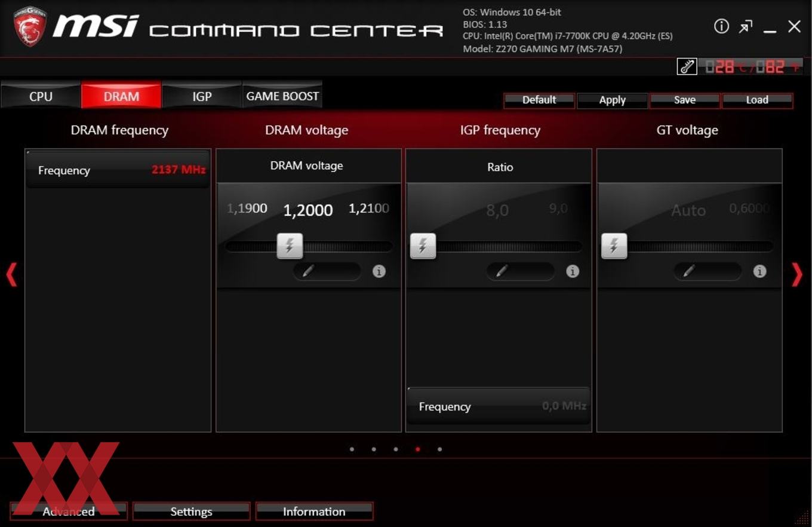Jump to the fifth page dot

pyautogui.click(x=440, y=449)
